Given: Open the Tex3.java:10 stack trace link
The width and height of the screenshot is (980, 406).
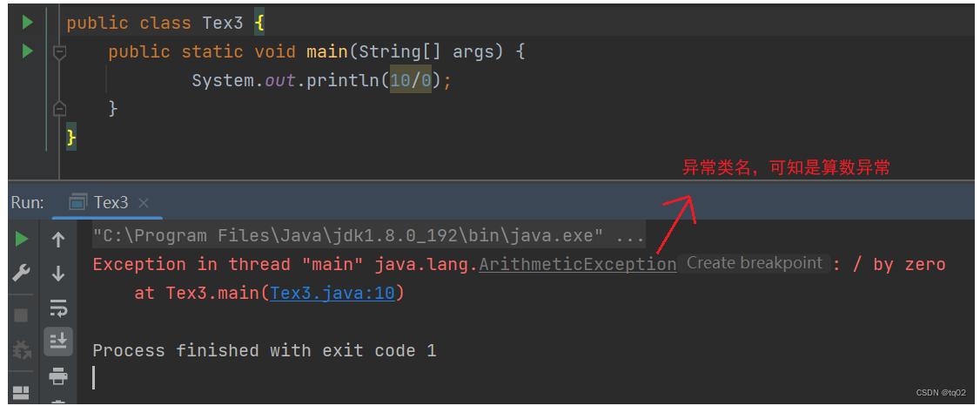Looking at the screenshot, I should tap(332, 294).
